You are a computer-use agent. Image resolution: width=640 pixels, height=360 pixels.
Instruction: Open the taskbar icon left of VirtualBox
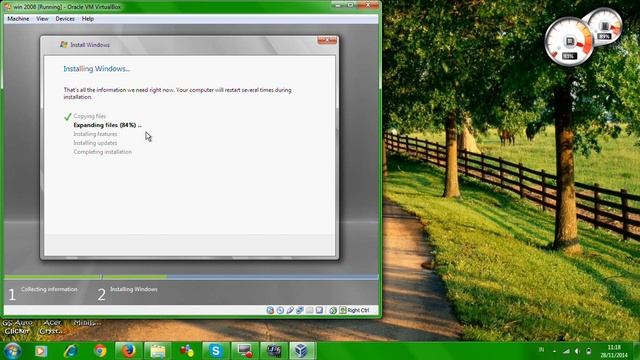click(x=274, y=351)
